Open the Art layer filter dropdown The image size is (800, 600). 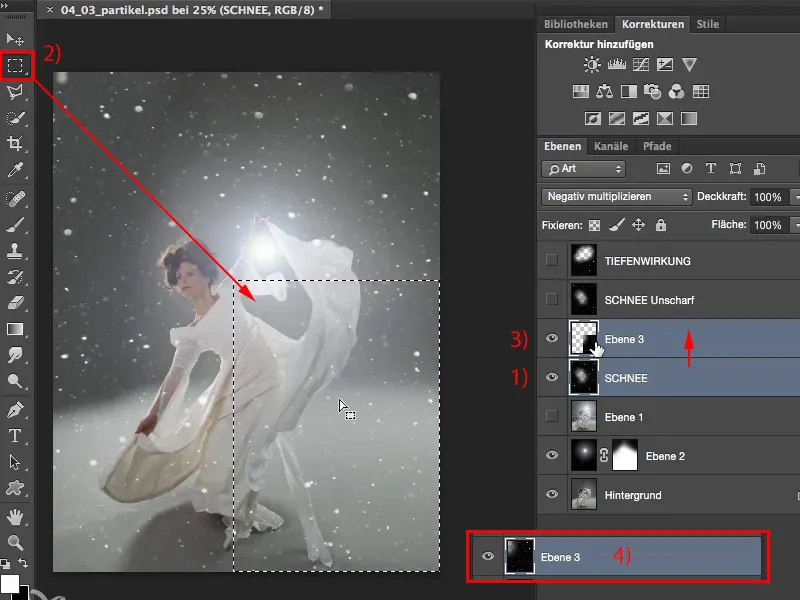tap(584, 169)
